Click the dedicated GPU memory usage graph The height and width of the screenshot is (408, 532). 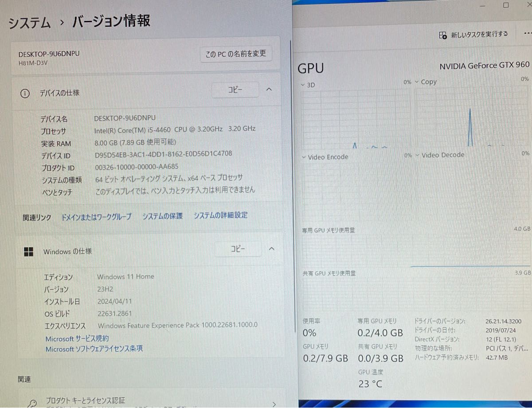click(x=416, y=251)
